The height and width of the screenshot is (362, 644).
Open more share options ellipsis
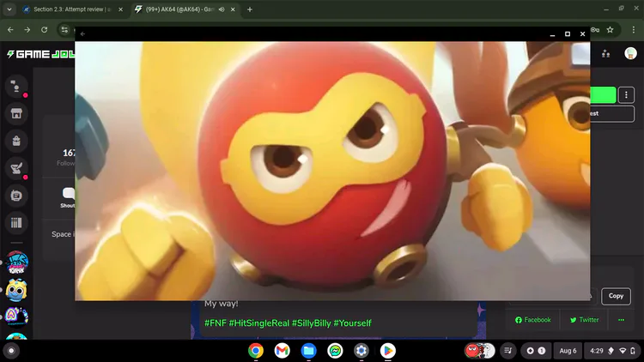[x=621, y=320]
